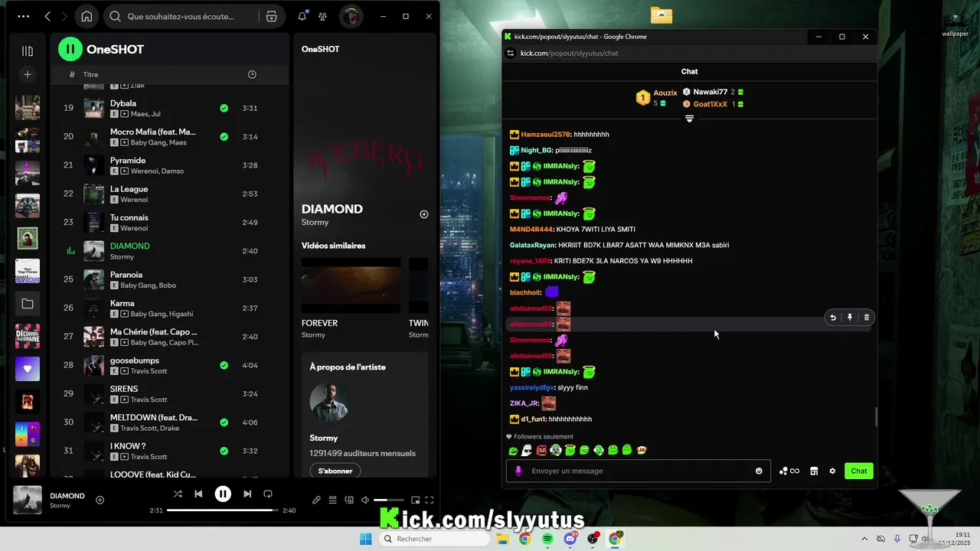Sort tracks by Titre column
Image resolution: width=980 pixels, height=551 pixels.
pyautogui.click(x=90, y=74)
